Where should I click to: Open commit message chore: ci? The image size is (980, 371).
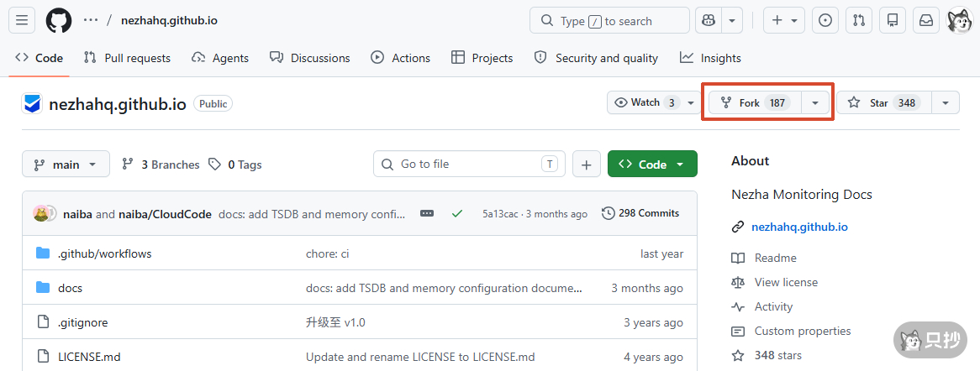(327, 253)
